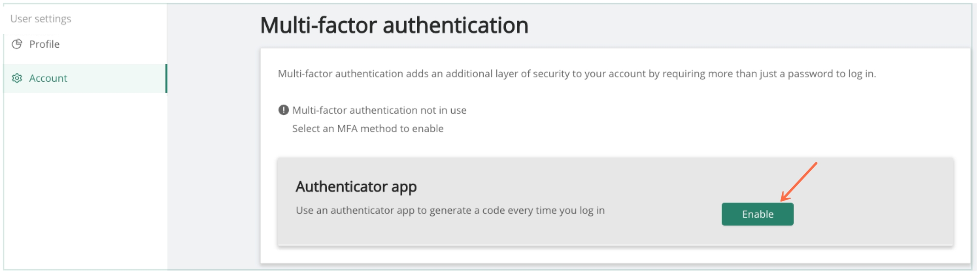980x274 pixels.
Task: Open the Profile settings page
Action: [x=44, y=44]
